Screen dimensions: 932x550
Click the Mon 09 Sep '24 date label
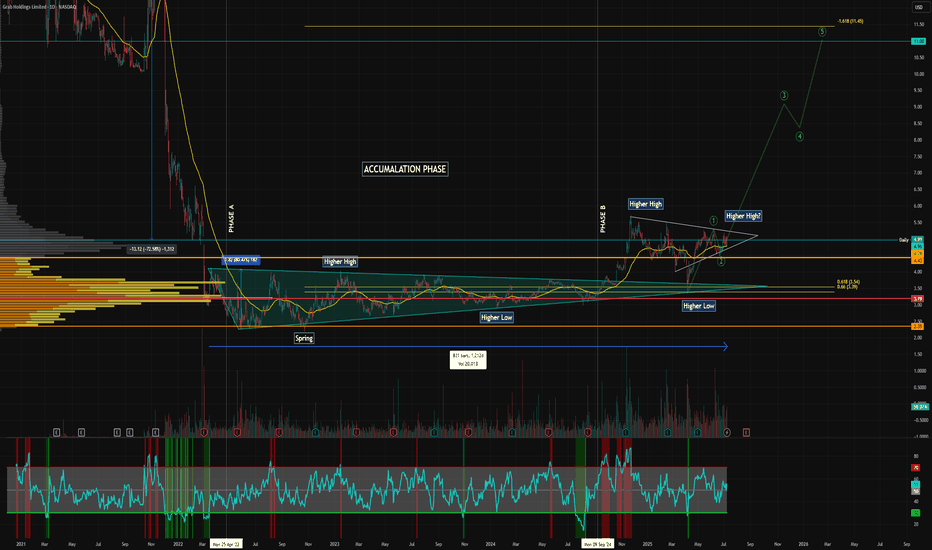[597, 544]
